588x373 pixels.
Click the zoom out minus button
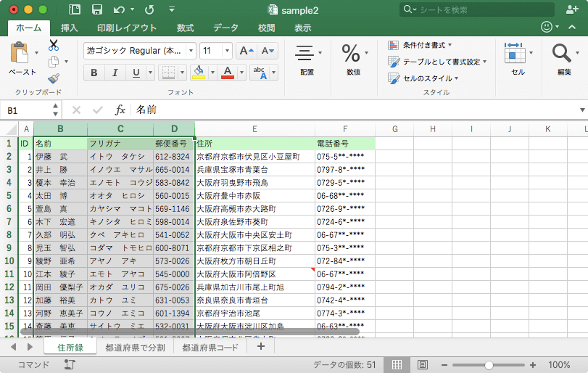pyautogui.click(x=444, y=365)
